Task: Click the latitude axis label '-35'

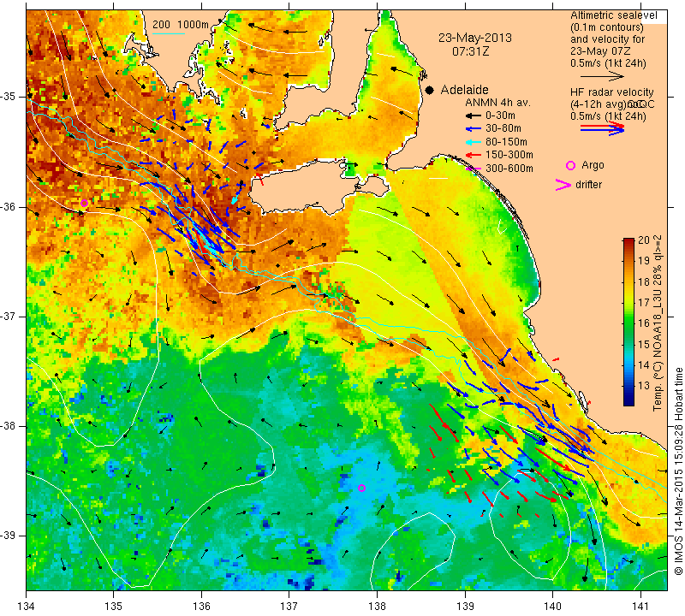Action: 9,97
